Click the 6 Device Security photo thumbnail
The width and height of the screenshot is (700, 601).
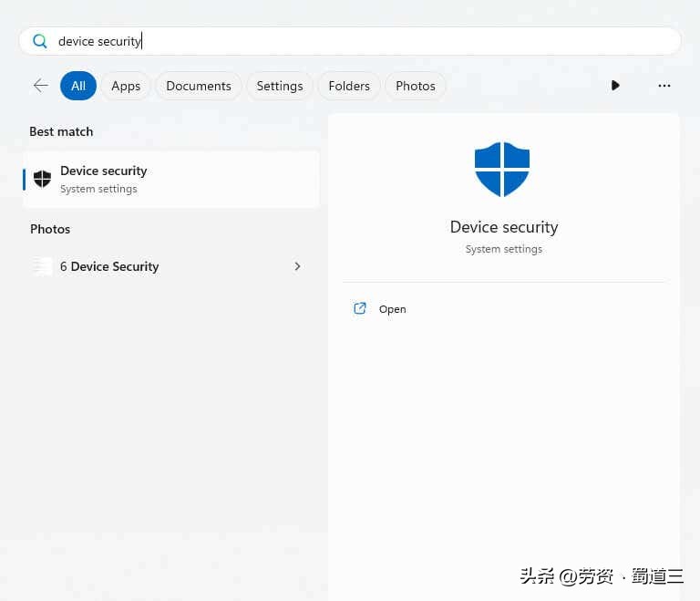pyautogui.click(x=42, y=266)
